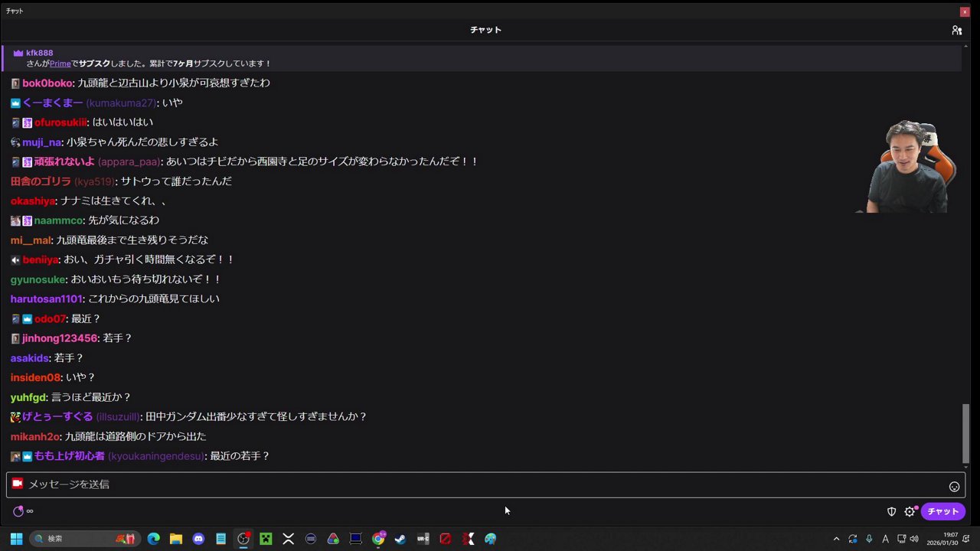The height and width of the screenshot is (551, 980).
Task: Open Discord from the taskbar
Action: pyautogui.click(x=198, y=539)
